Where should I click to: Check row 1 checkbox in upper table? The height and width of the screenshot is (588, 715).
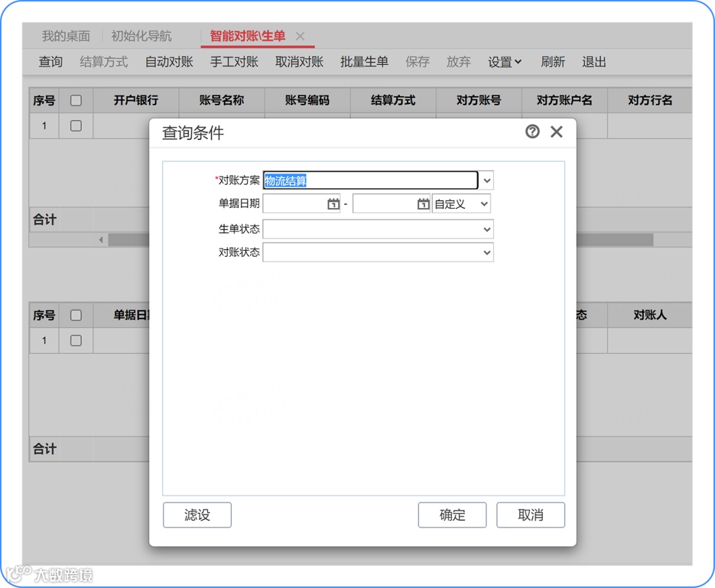76,126
